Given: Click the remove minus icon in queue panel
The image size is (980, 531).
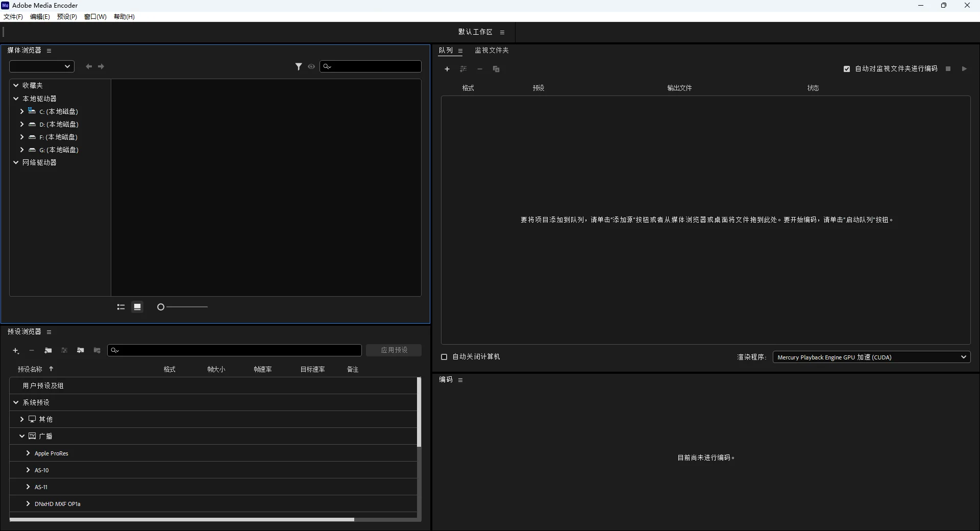Looking at the screenshot, I should click(x=480, y=69).
